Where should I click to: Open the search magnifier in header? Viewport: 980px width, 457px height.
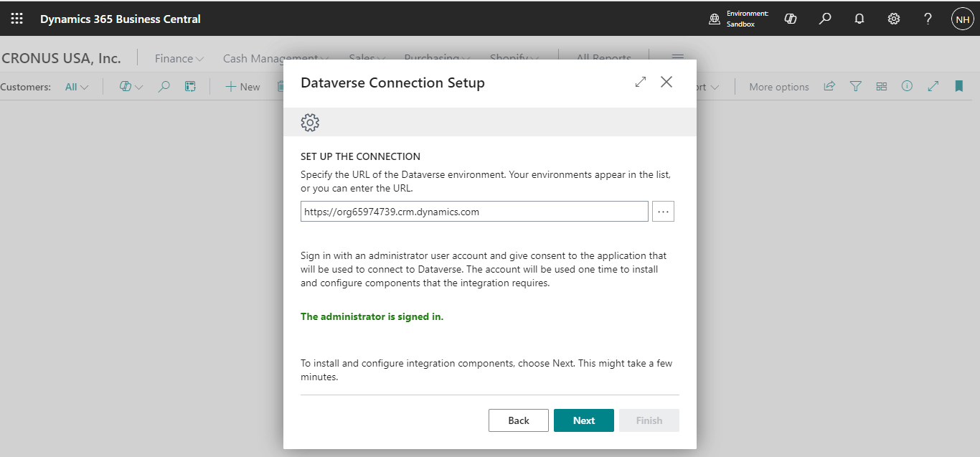click(825, 19)
